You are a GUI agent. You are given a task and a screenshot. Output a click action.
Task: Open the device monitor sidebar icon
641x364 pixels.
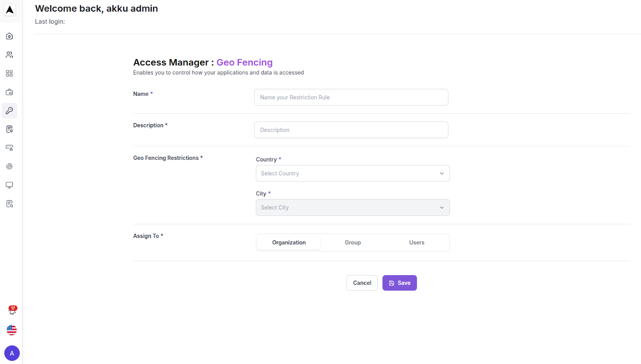(x=9, y=185)
